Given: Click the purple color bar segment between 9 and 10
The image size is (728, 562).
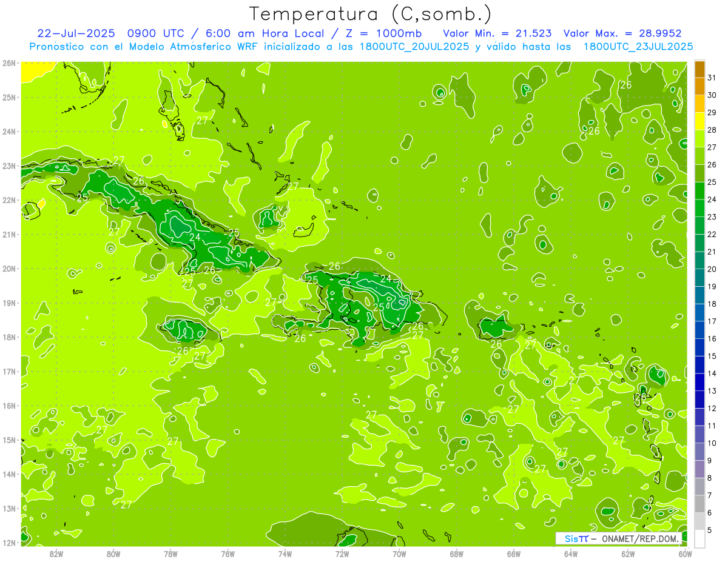Looking at the screenshot, I should pos(699,452).
